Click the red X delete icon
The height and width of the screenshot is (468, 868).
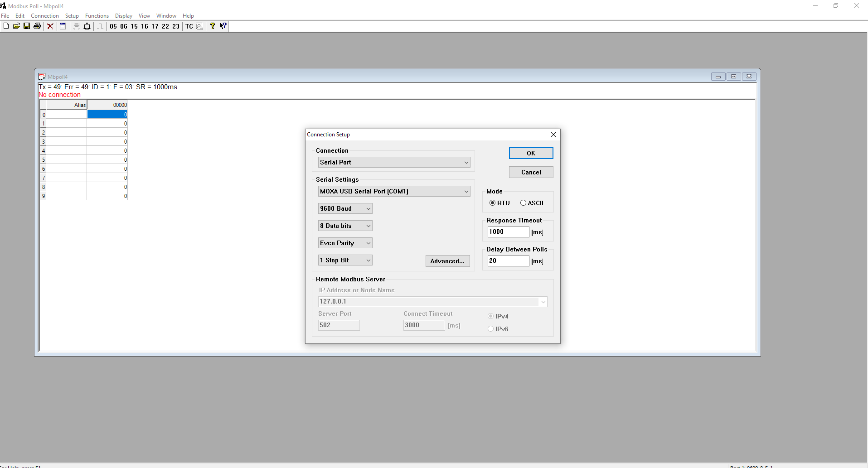pos(50,26)
